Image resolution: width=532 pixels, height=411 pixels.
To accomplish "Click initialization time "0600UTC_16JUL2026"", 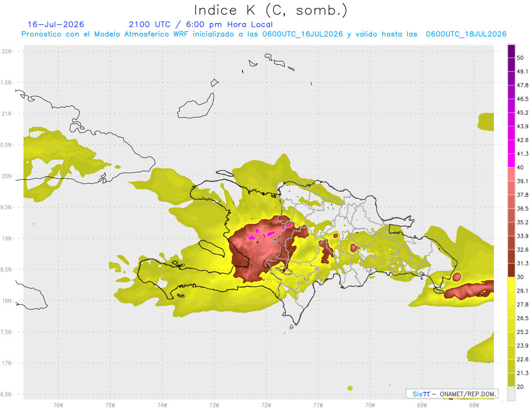I will click(302, 34).
